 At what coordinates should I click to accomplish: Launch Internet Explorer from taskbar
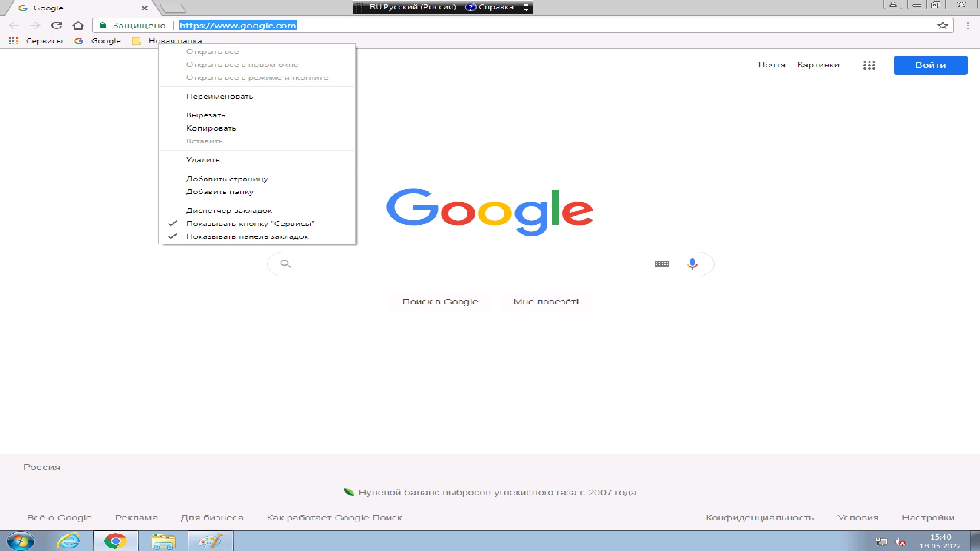[68, 541]
